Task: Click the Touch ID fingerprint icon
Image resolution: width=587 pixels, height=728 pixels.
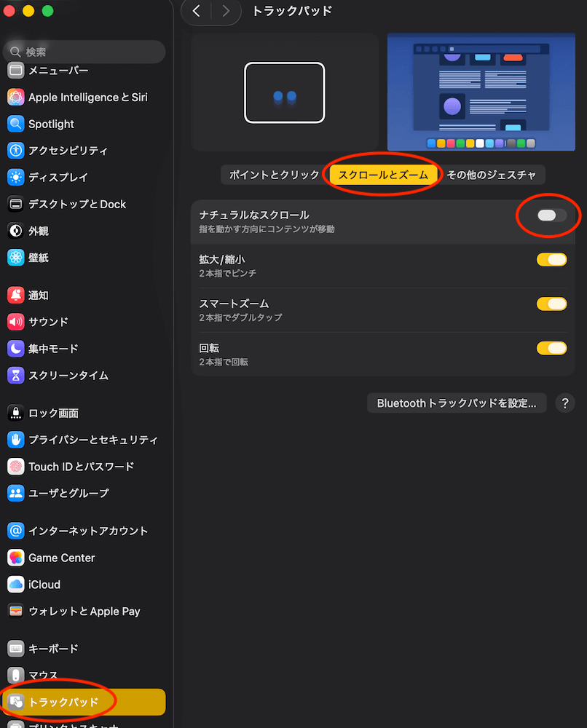Action: point(16,467)
